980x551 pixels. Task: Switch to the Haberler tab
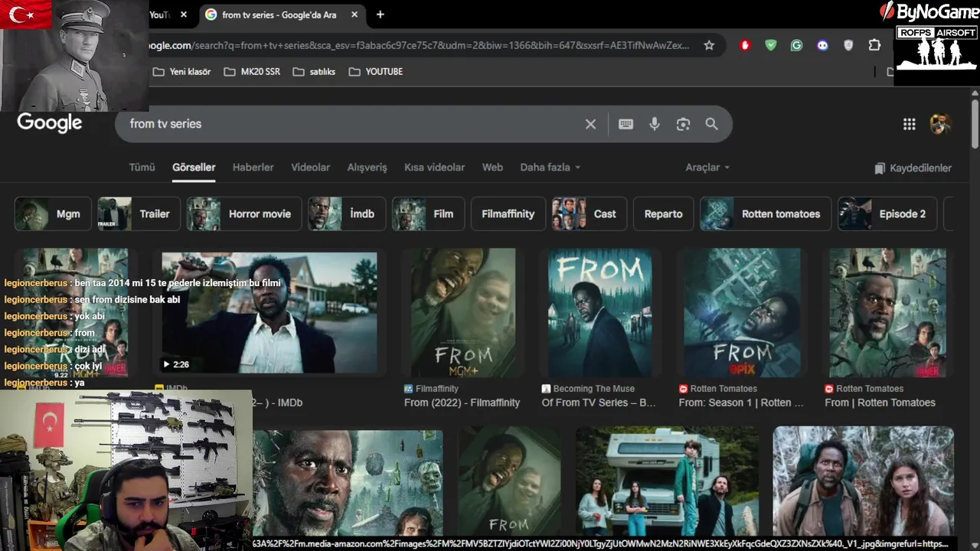[x=253, y=167]
